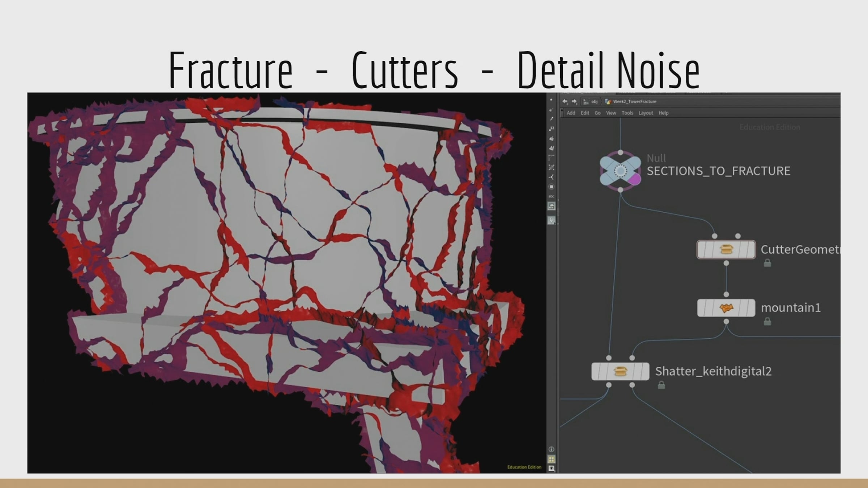This screenshot has height=488, width=868.
Task: Toggle the lock under mountain1 node
Action: [x=767, y=322]
